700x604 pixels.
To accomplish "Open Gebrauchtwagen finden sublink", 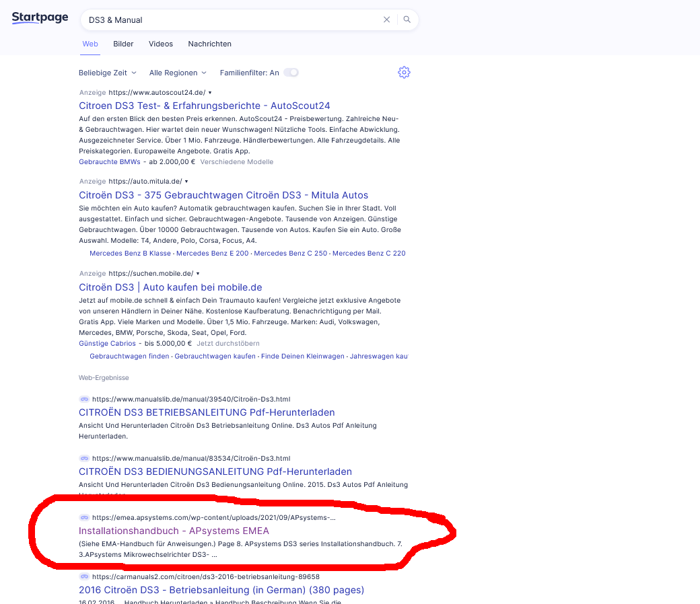I will pos(129,356).
